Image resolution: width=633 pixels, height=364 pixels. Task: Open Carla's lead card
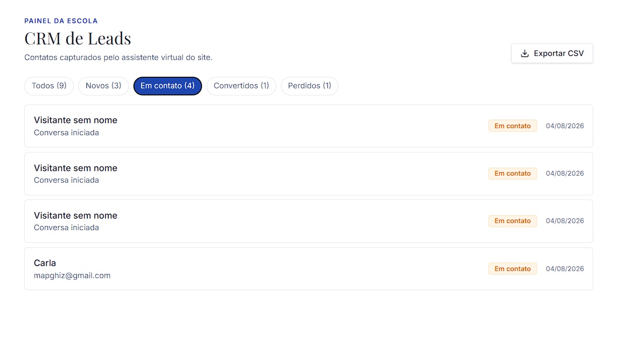(x=309, y=269)
